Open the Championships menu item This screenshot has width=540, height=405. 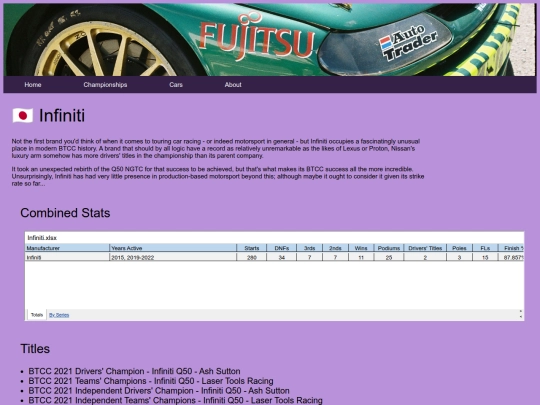click(105, 85)
